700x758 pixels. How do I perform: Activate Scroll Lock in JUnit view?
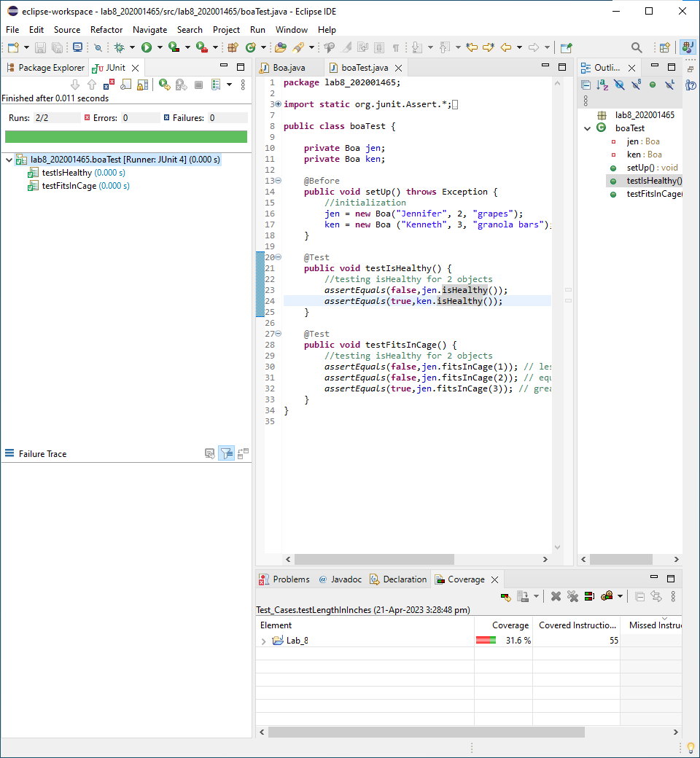coord(141,85)
